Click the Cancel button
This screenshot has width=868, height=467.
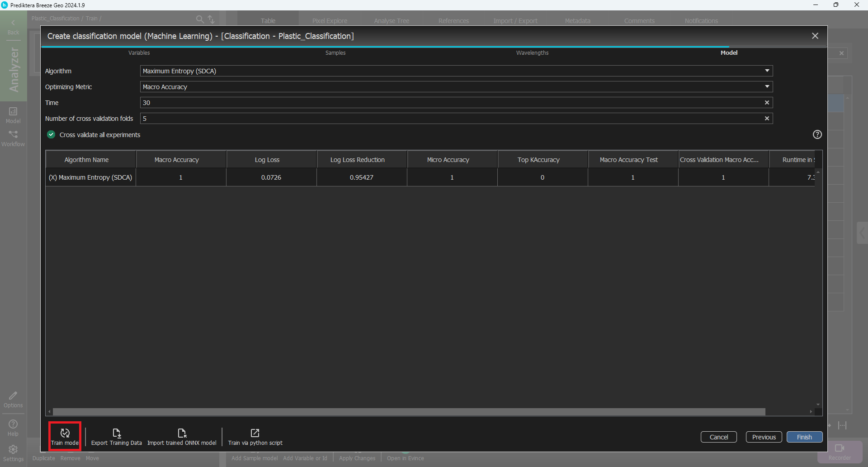[718, 437]
